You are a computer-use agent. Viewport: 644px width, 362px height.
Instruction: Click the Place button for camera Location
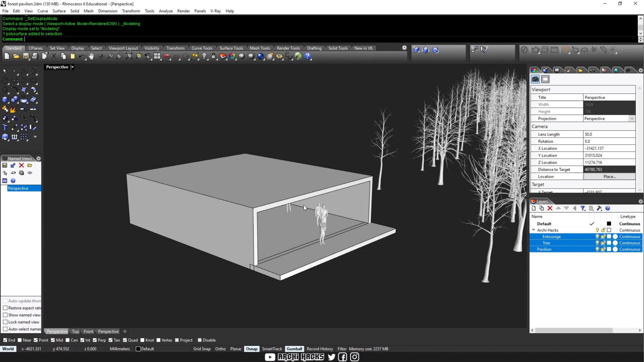coord(609,176)
